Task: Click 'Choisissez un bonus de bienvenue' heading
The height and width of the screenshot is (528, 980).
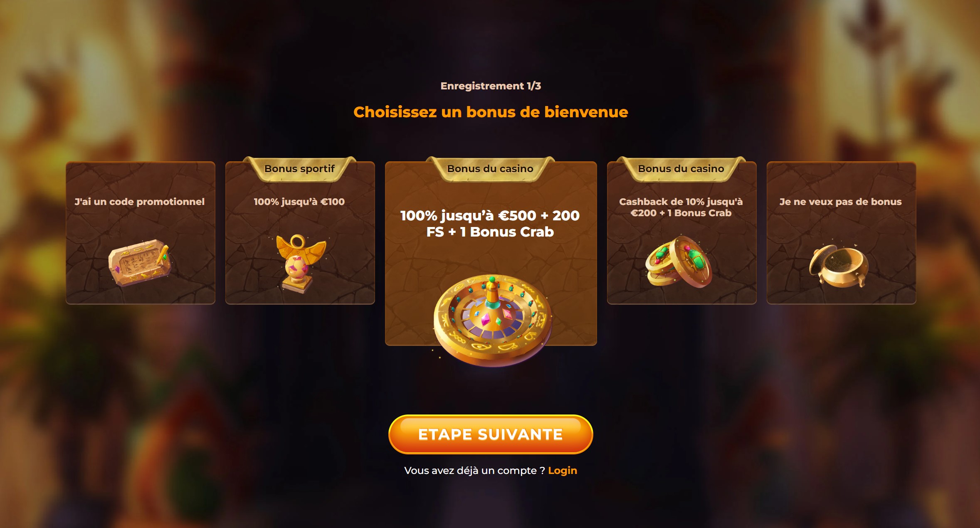Action: pyautogui.click(x=491, y=112)
